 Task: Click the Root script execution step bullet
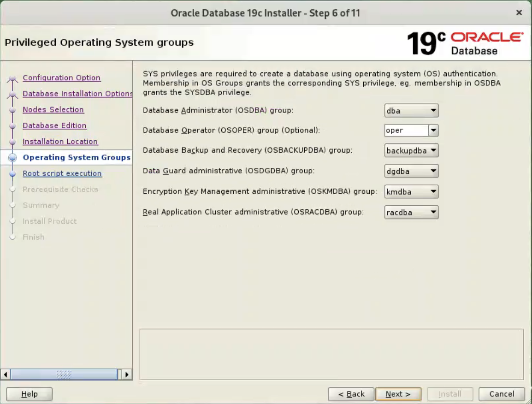(x=12, y=173)
